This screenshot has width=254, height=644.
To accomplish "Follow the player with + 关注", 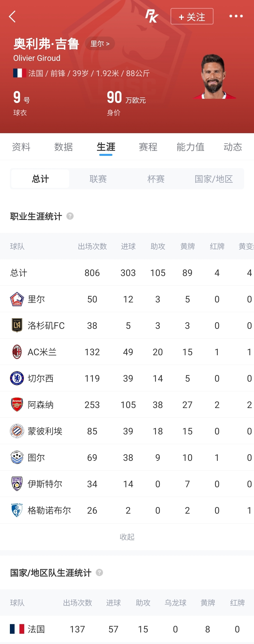I will [192, 17].
